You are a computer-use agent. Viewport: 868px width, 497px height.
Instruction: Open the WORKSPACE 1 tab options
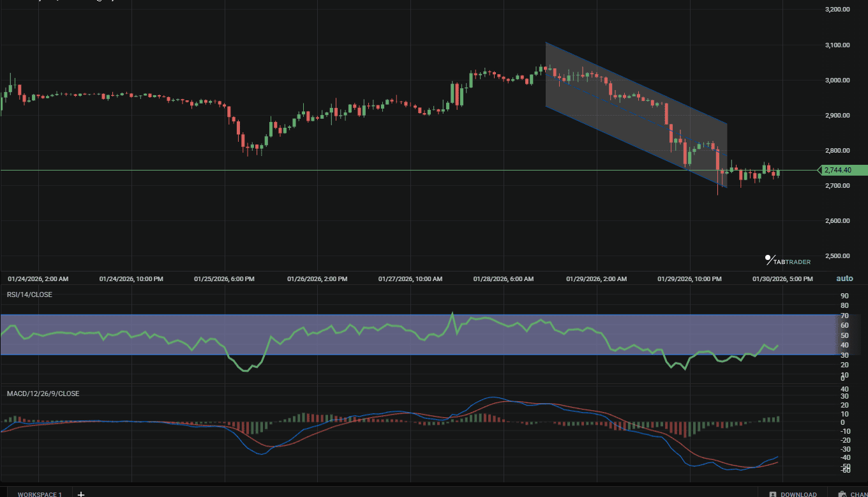coord(40,494)
